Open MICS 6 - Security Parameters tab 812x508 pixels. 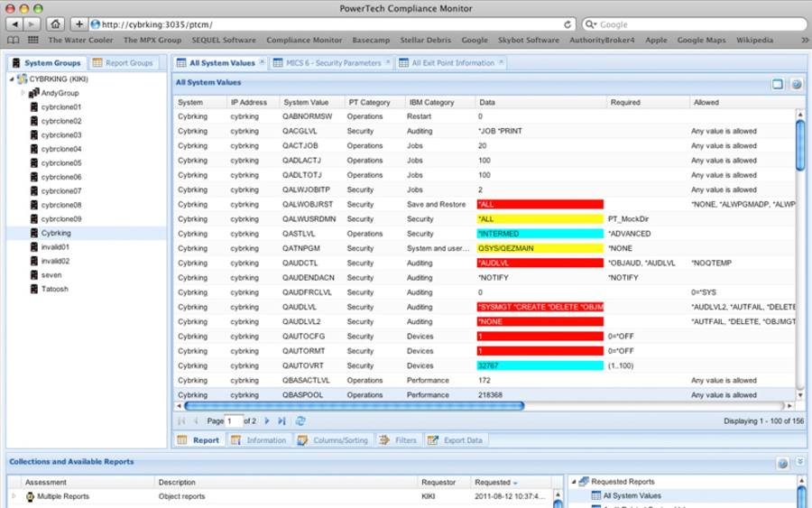[333, 62]
